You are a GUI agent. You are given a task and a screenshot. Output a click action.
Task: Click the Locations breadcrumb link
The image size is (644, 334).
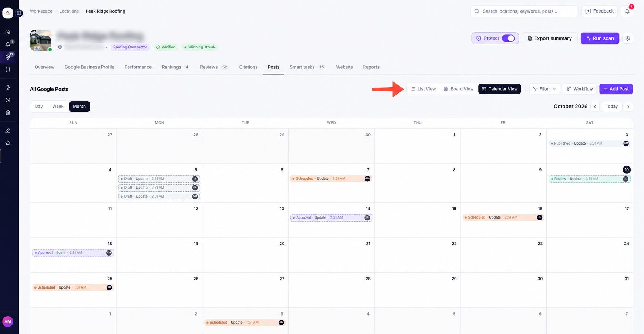pos(69,11)
